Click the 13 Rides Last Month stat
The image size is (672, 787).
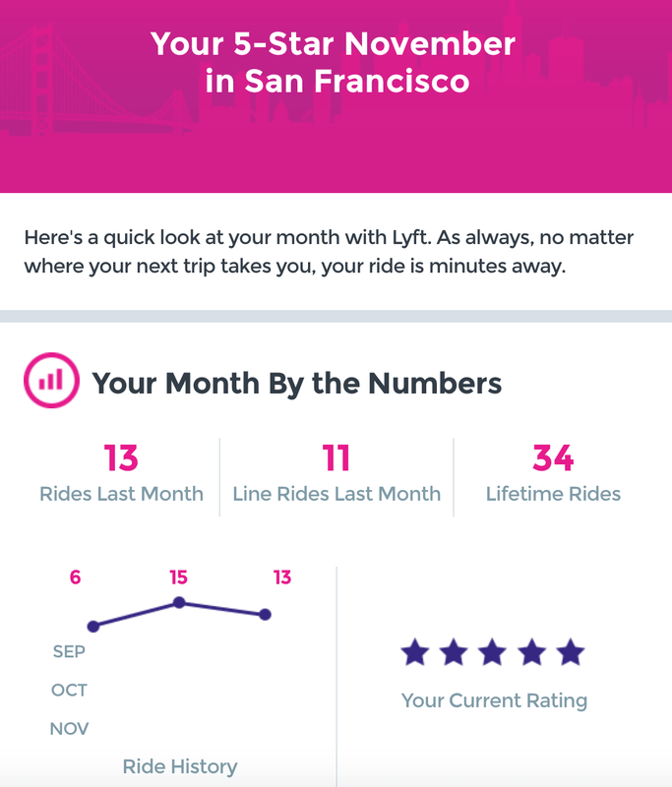click(x=121, y=473)
